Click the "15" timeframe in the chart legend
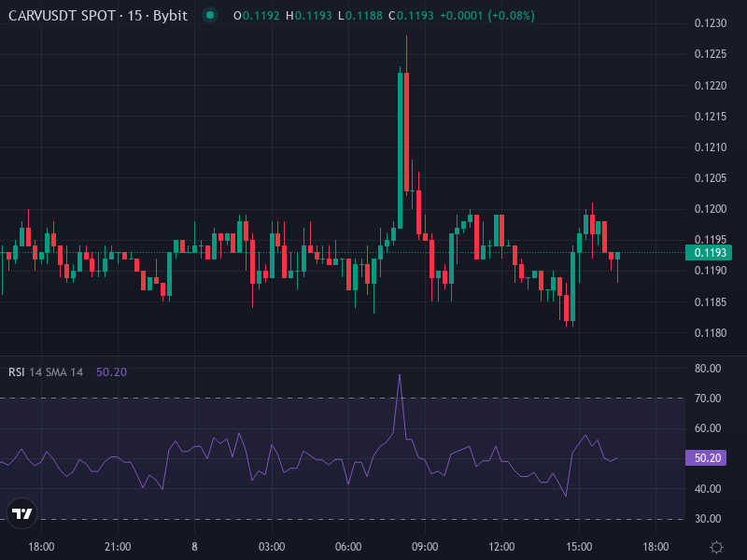The height and width of the screenshot is (560, 747). 136,15
